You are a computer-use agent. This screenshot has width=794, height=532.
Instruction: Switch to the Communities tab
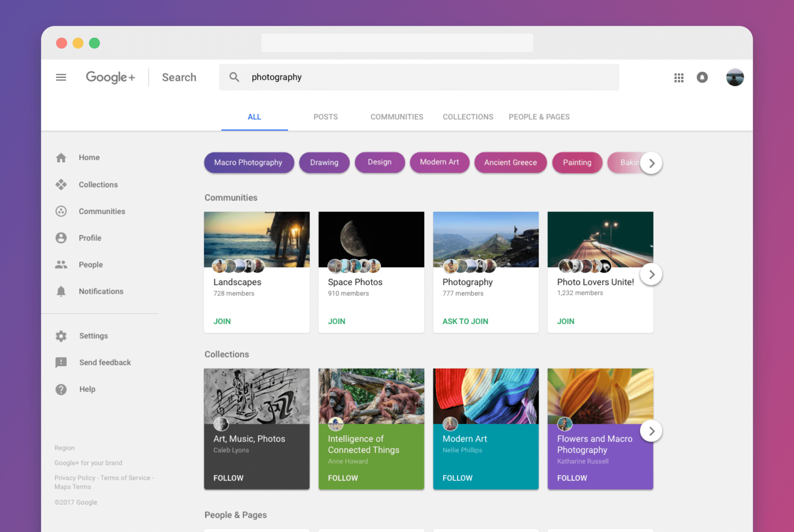click(397, 117)
